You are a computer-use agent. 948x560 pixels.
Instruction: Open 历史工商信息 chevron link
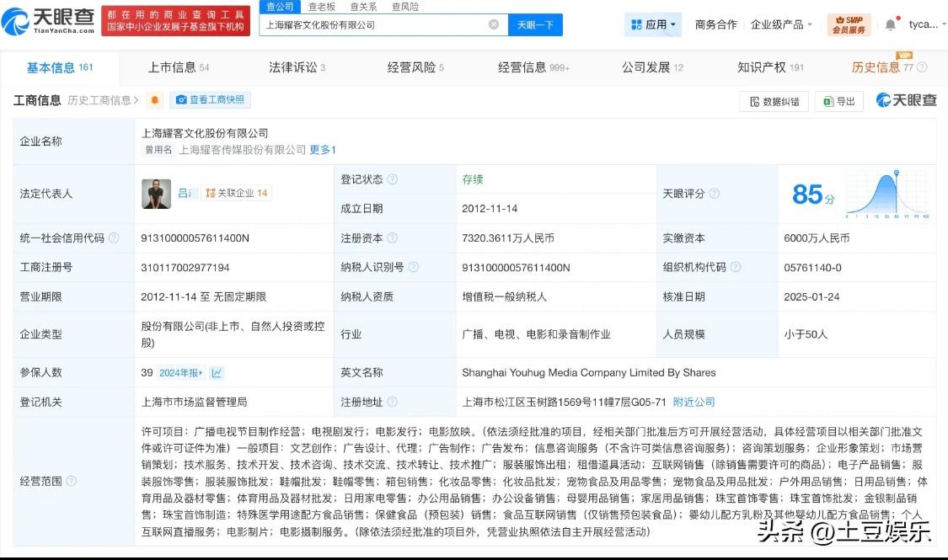pos(103,100)
